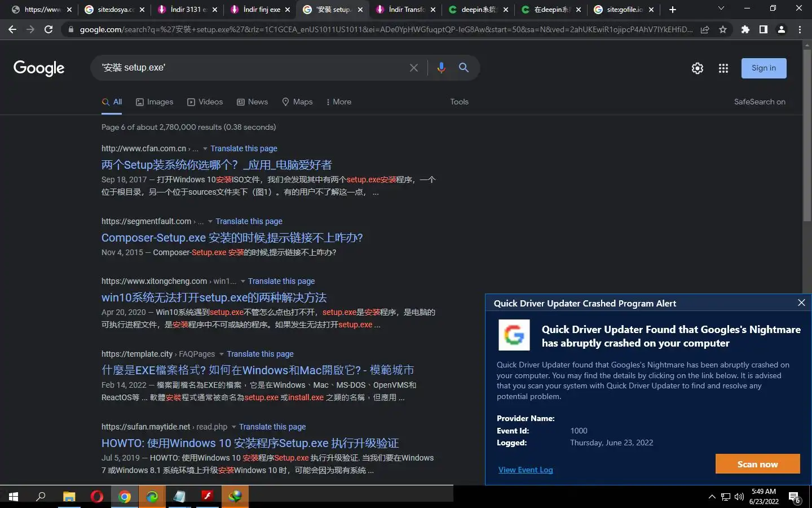Switch to the News tab
The image size is (812, 508).
252,102
